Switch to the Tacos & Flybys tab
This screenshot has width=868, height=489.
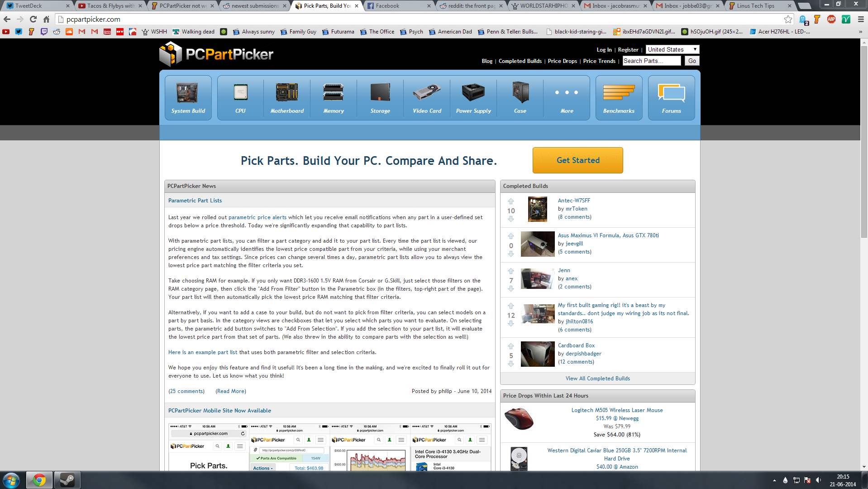tap(111, 6)
